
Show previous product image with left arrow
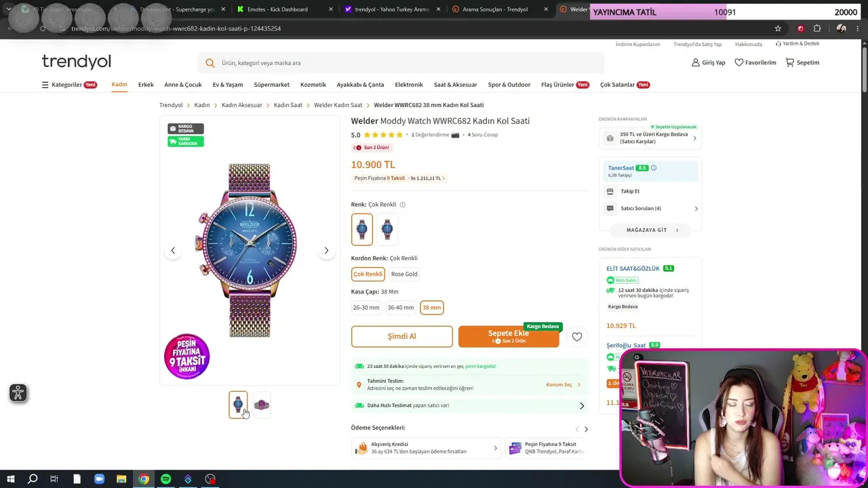[x=173, y=251]
